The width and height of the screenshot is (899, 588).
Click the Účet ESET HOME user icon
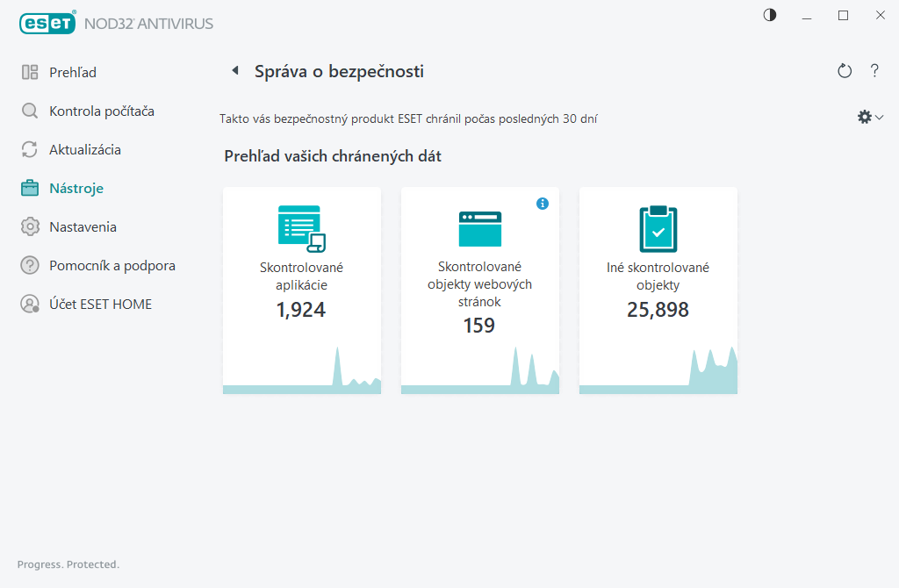point(30,305)
